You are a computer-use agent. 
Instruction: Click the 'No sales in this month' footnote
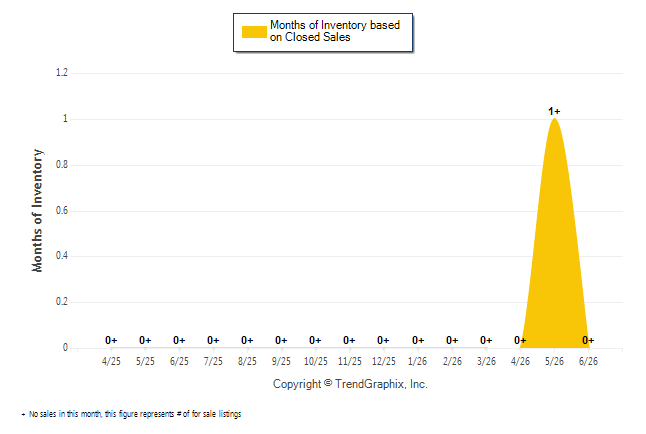click(x=131, y=414)
